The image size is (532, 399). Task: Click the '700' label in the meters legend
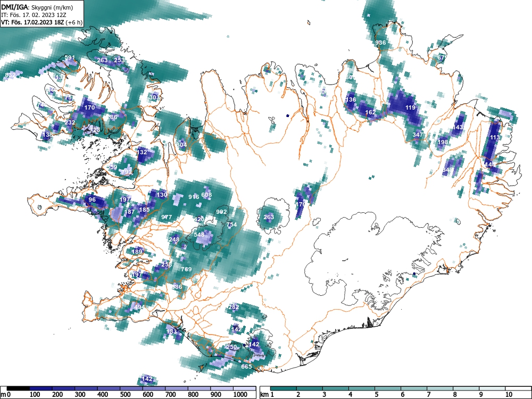(x=170, y=395)
